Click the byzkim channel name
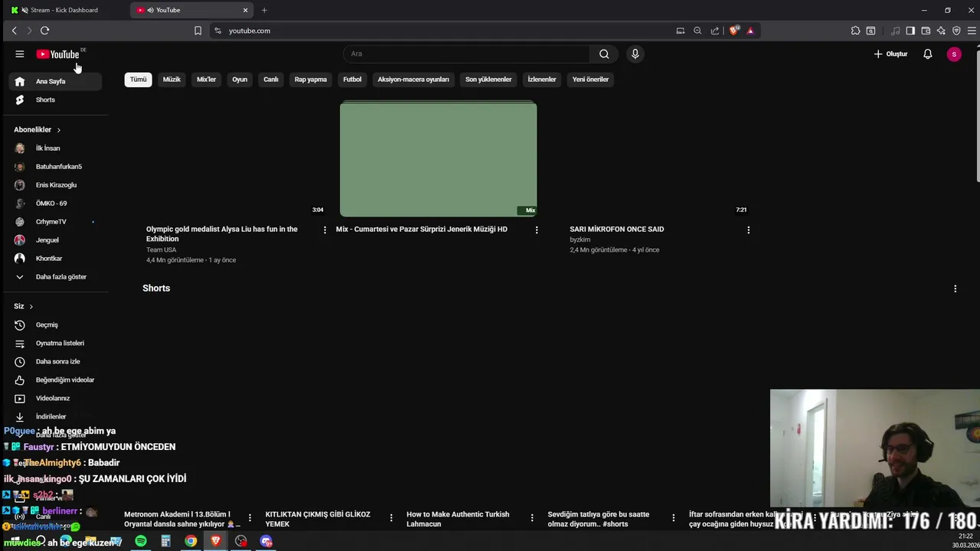 [x=580, y=240]
